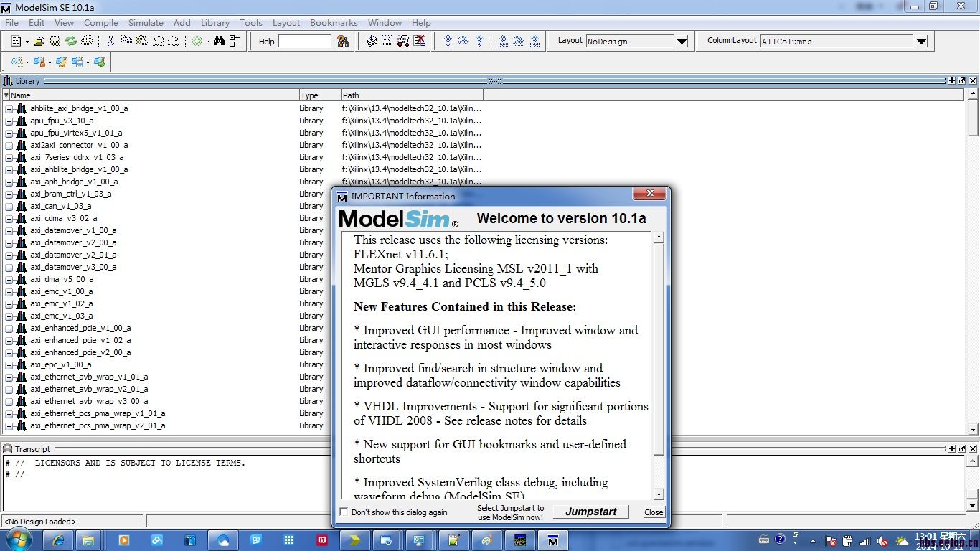The height and width of the screenshot is (551, 980).
Task: Open the Library menu
Action: coord(215,22)
